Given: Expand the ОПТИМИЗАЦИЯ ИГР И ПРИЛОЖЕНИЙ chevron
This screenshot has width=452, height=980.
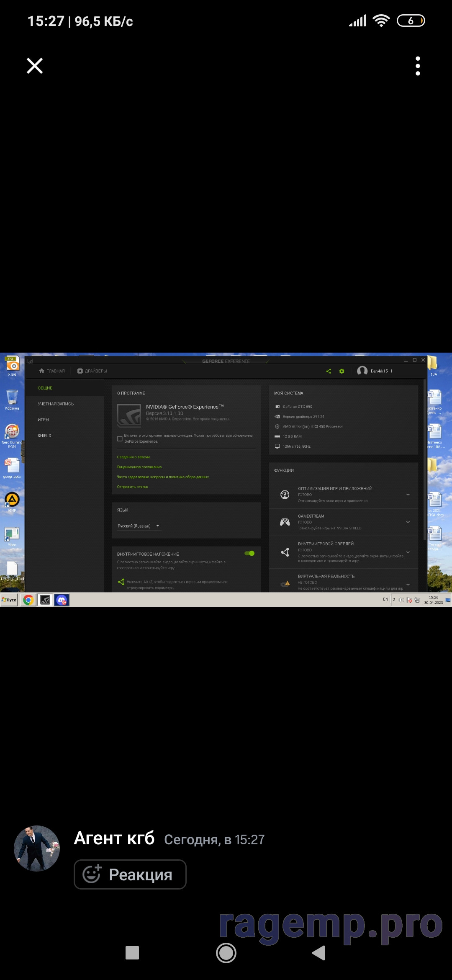Looking at the screenshot, I should (408, 495).
